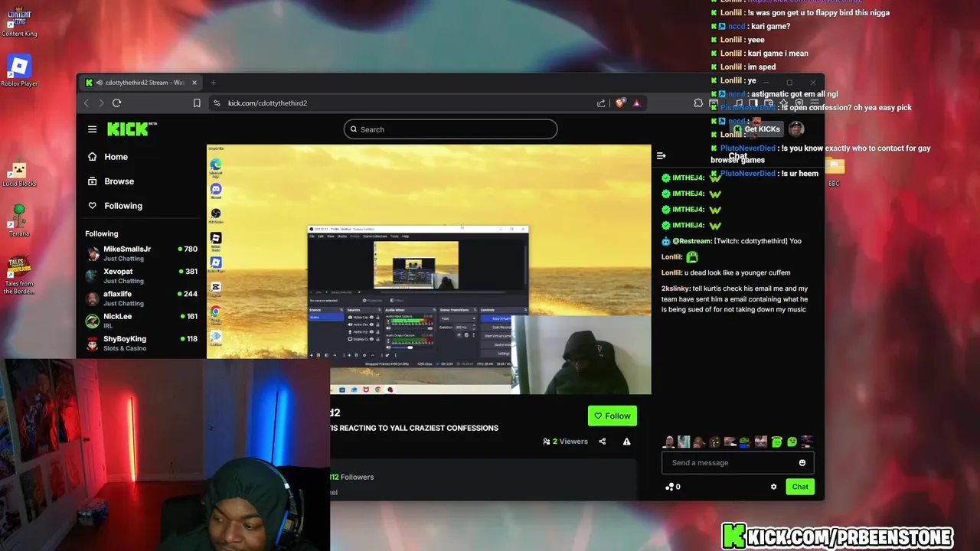Open a new browser tab

214,83
